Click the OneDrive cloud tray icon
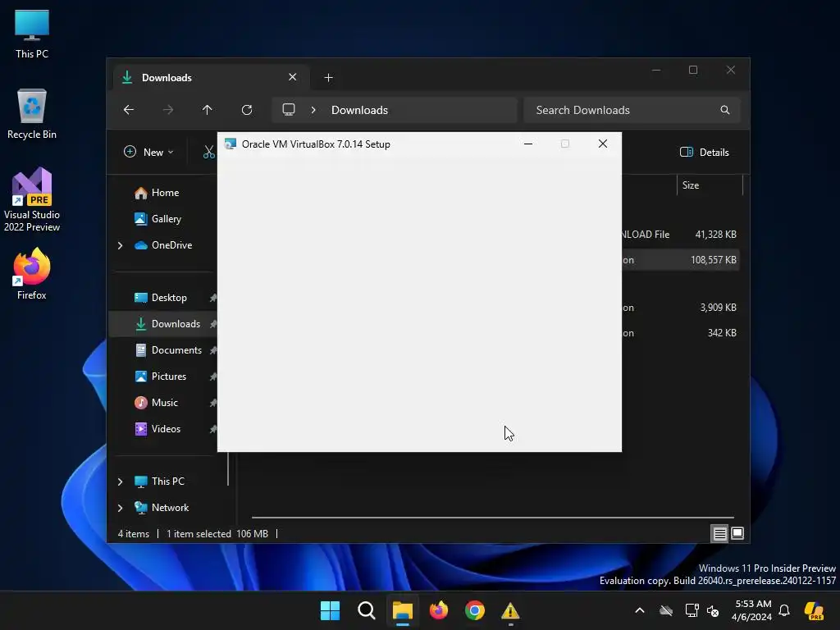The width and height of the screenshot is (840, 630). [x=666, y=610]
